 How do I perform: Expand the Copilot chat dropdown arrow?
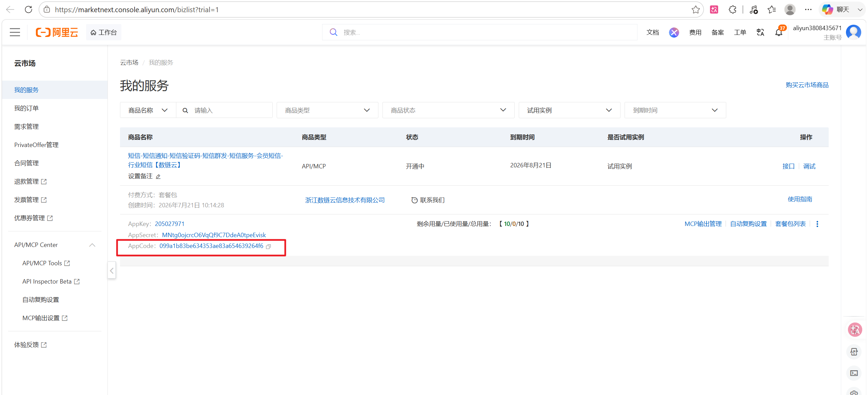pos(860,9)
